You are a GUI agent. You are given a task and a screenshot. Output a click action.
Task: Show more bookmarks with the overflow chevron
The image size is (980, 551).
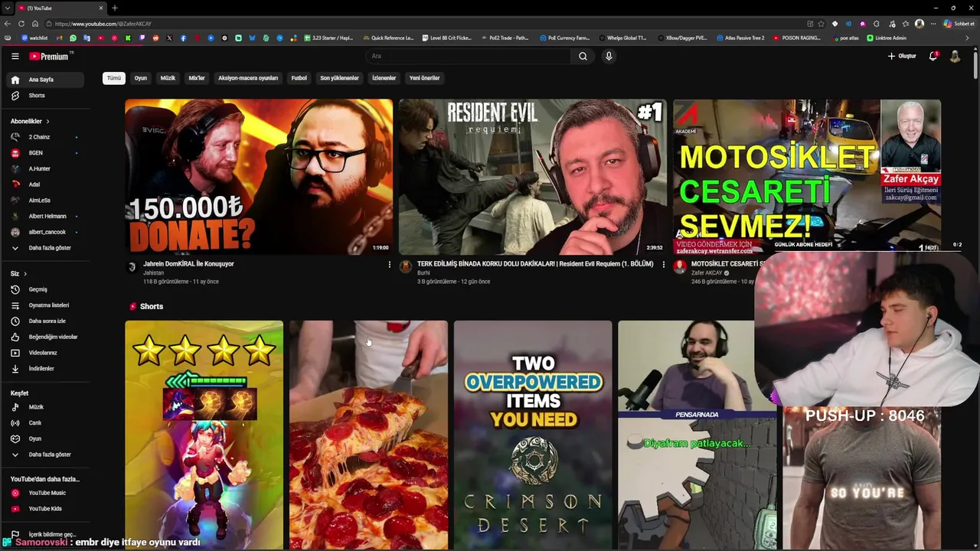click(968, 37)
